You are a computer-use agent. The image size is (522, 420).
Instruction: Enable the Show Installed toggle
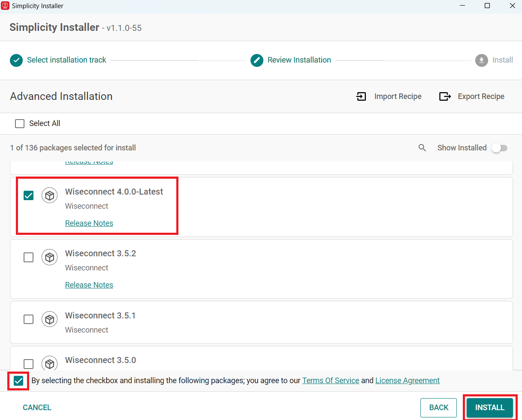pyautogui.click(x=499, y=147)
